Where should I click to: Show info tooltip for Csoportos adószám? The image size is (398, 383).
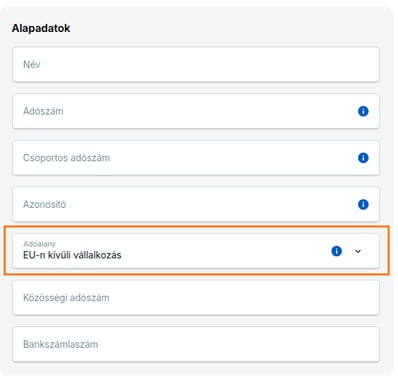tap(363, 158)
